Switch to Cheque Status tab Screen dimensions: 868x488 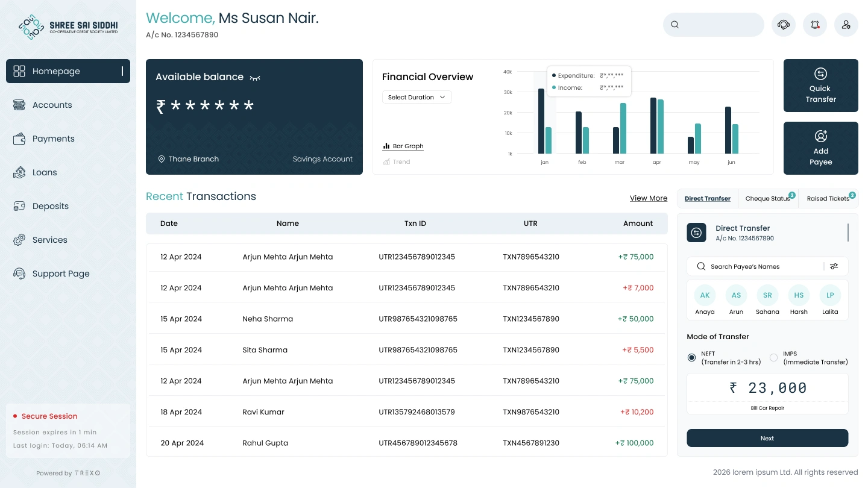768,198
